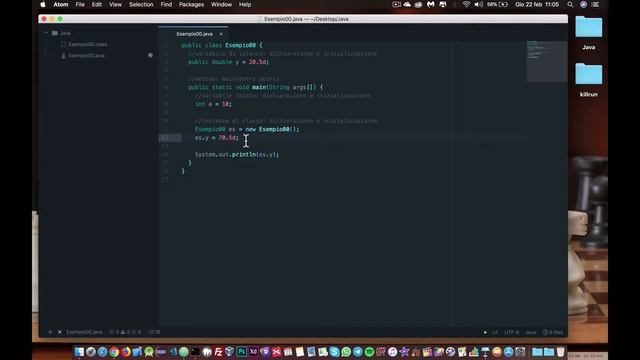Switch to Esempio00.java editor tab
Image resolution: width=640 pixels, height=360 pixels.
point(194,34)
